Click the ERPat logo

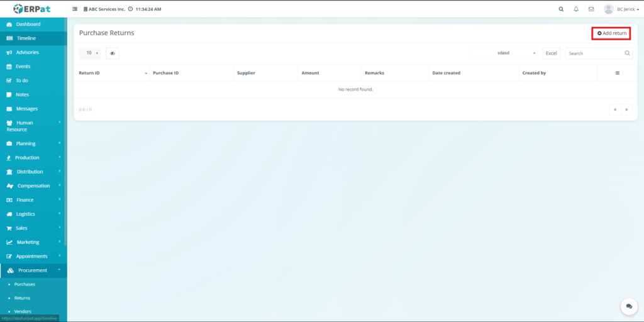(x=33, y=9)
